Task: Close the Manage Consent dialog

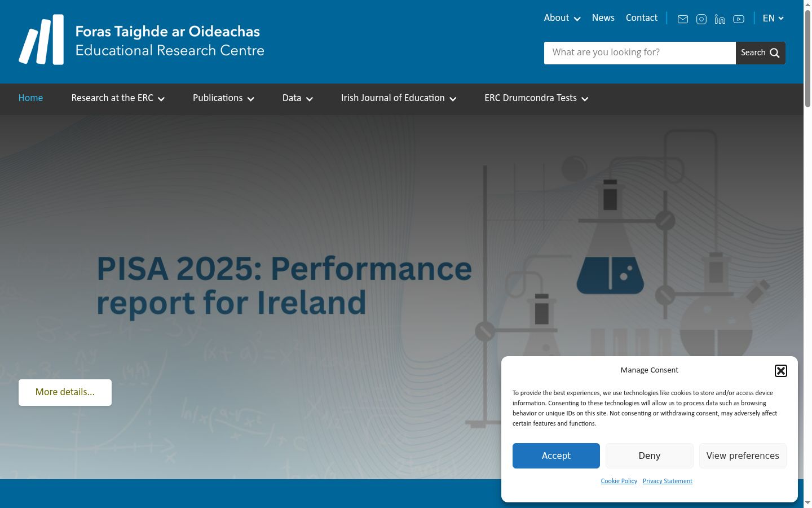Action: (x=781, y=371)
